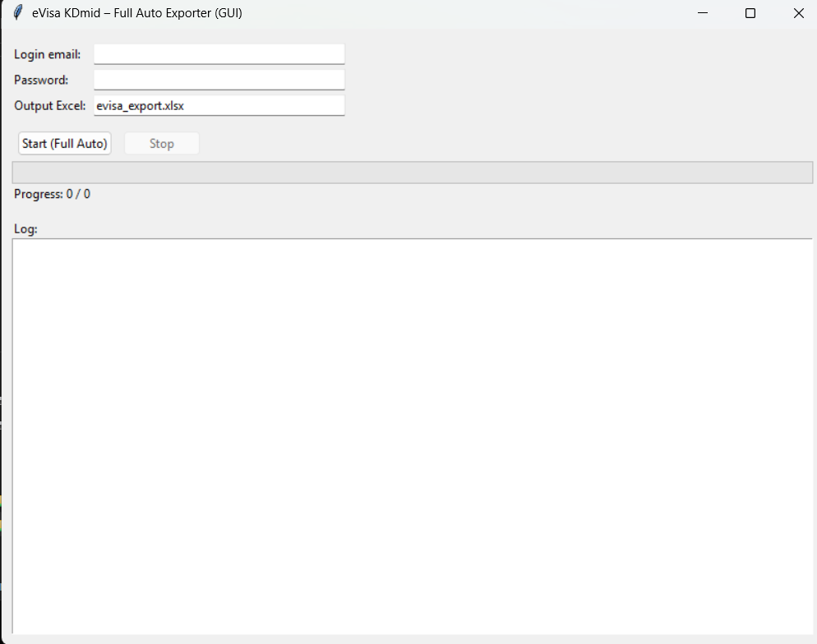The width and height of the screenshot is (817, 644).
Task: Start the full auto export
Action: tap(65, 143)
